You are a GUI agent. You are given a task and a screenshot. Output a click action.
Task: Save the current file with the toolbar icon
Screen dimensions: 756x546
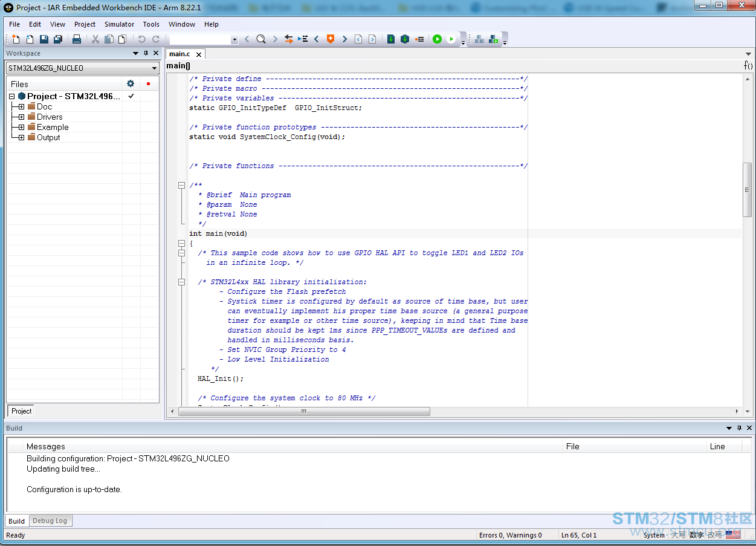tap(44, 39)
